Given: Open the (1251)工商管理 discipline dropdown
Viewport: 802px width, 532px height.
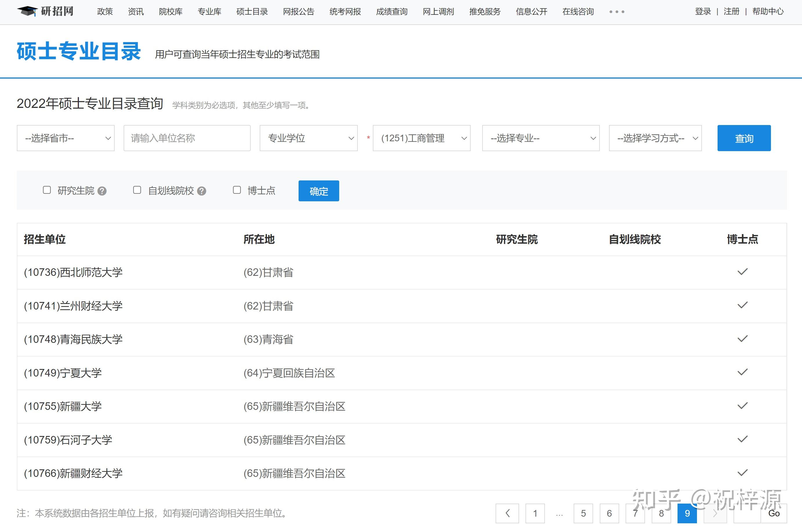Looking at the screenshot, I should [421, 138].
